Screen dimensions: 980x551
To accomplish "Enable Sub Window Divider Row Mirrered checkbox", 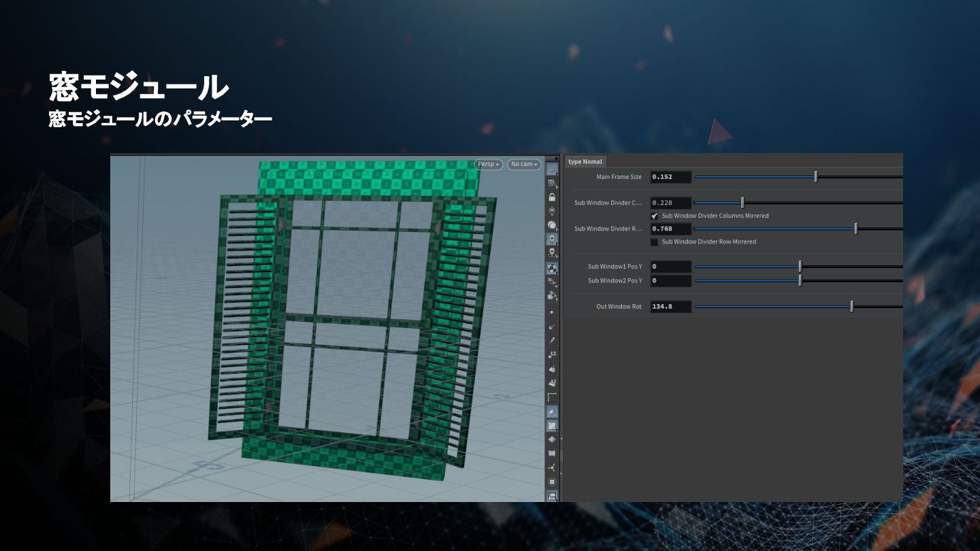I will click(655, 241).
